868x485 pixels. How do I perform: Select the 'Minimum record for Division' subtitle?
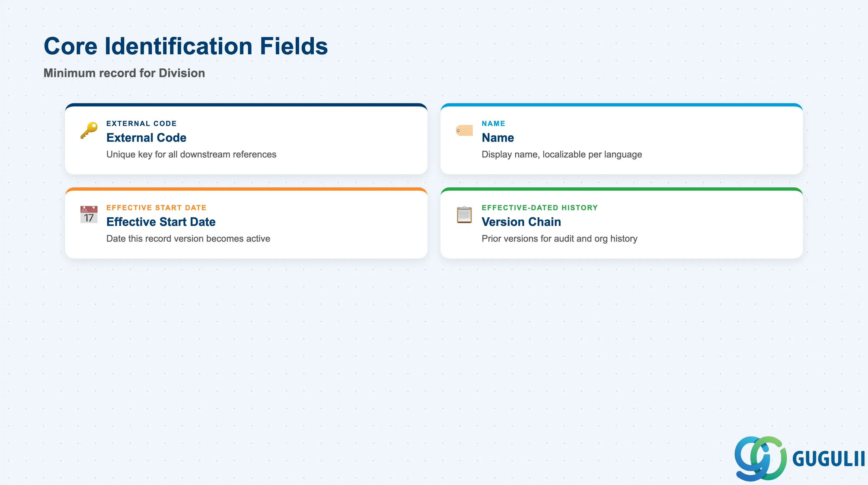click(x=124, y=73)
